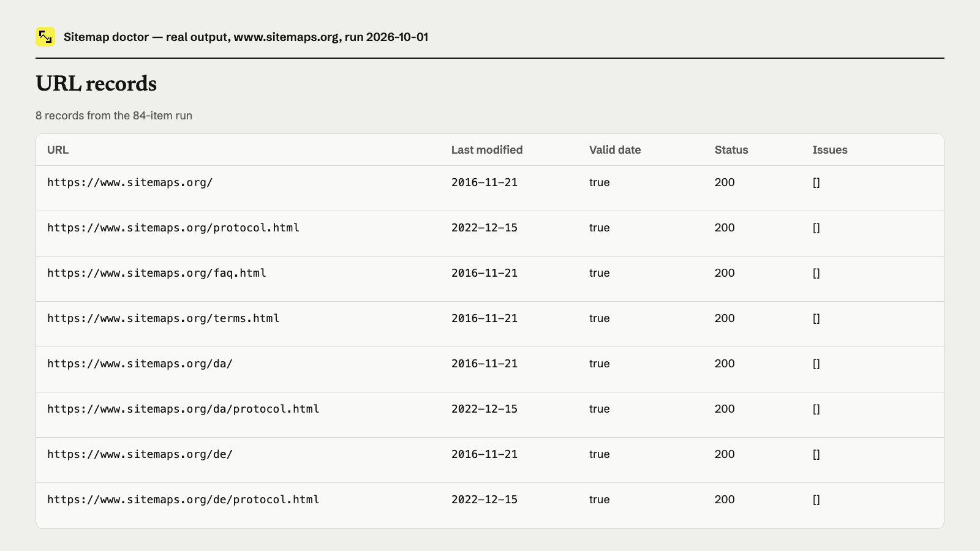Select the https://www.sitemaps.org/da/ URL cell
This screenshot has height=551, width=980.
point(140,364)
